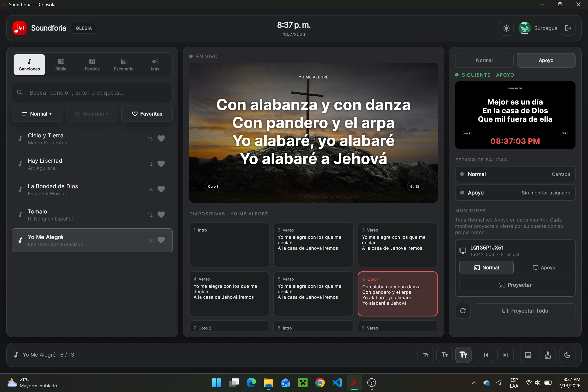
Task: Toggle Normal output on monitor LQ135P1JX51
Action: (486, 268)
